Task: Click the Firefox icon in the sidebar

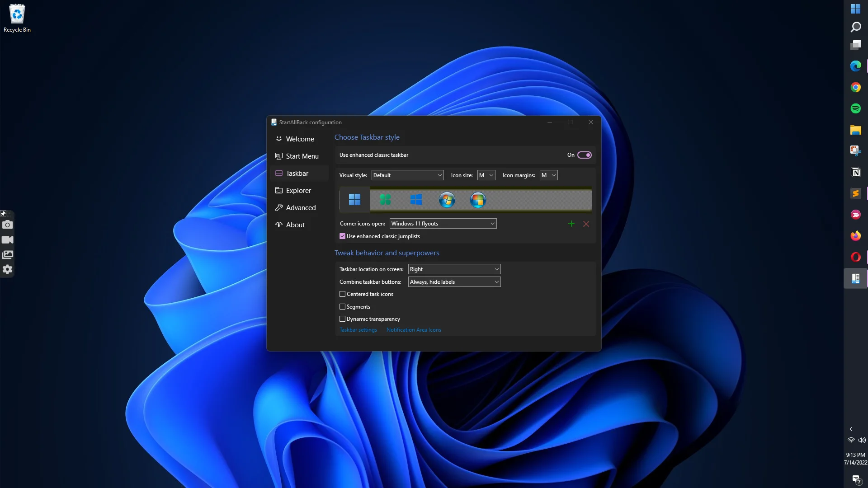Action: [x=856, y=236]
